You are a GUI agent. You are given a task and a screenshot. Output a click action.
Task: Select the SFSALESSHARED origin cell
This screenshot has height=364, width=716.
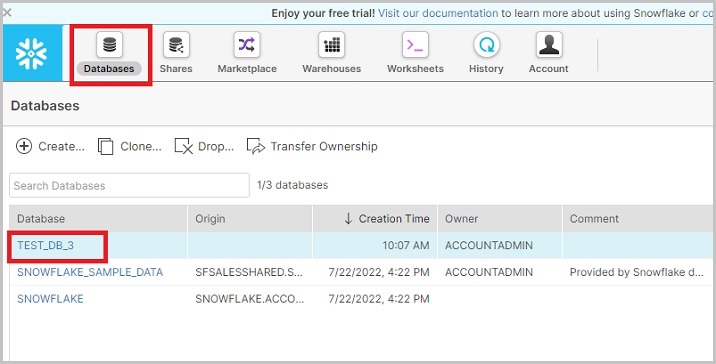click(250, 272)
